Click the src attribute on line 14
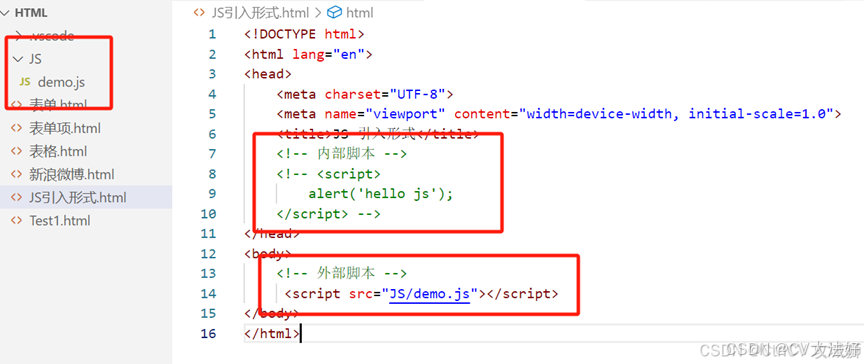The image size is (864, 364). (361, 294)
